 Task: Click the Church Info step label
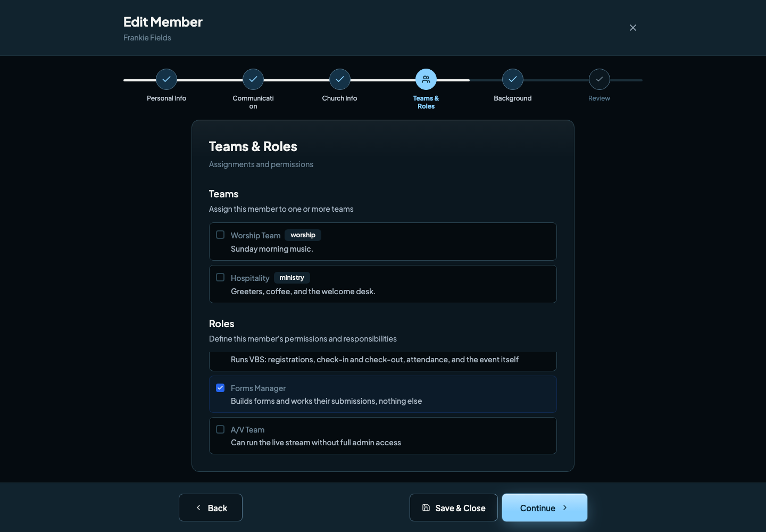[339, 98]
